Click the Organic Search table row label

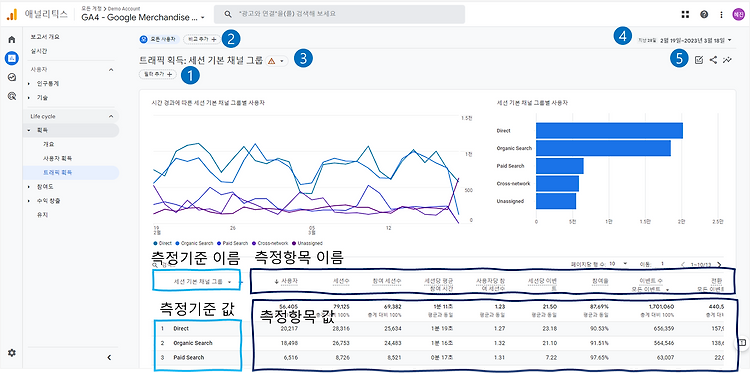[193, 343]
